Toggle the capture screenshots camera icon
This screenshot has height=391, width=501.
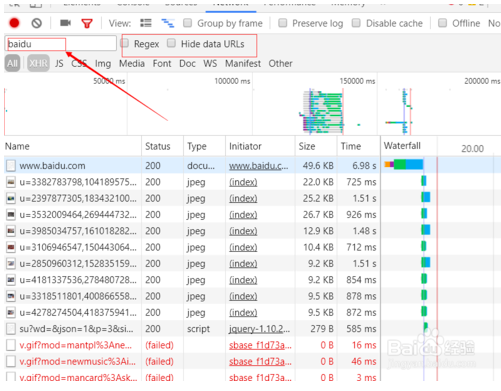point(65,23)
